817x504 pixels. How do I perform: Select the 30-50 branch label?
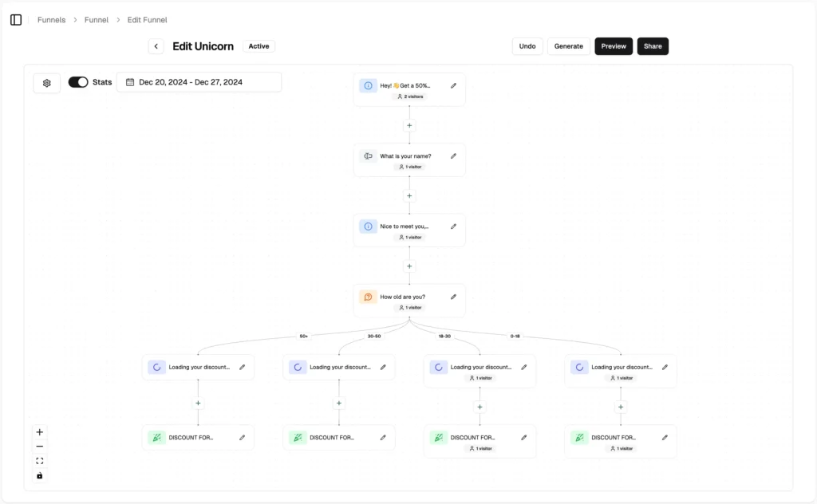click(374, 337)
